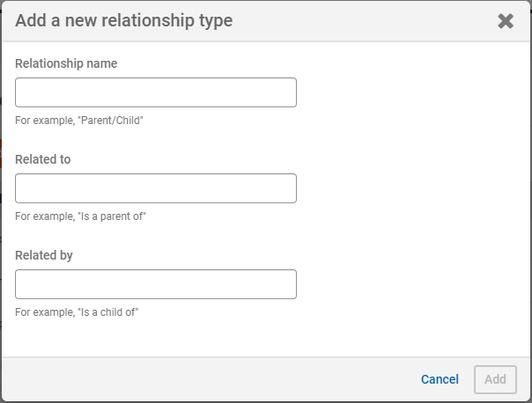Click the "Is a child of" hint

78,312
